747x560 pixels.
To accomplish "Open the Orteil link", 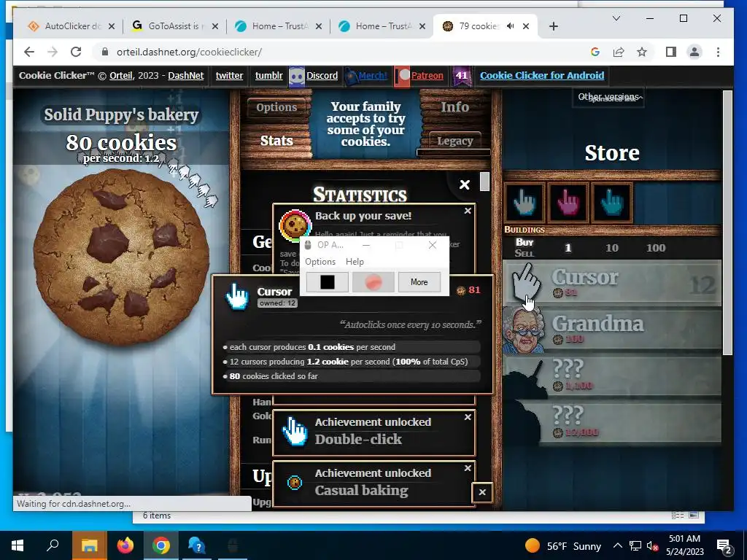I will coord(120,75).
